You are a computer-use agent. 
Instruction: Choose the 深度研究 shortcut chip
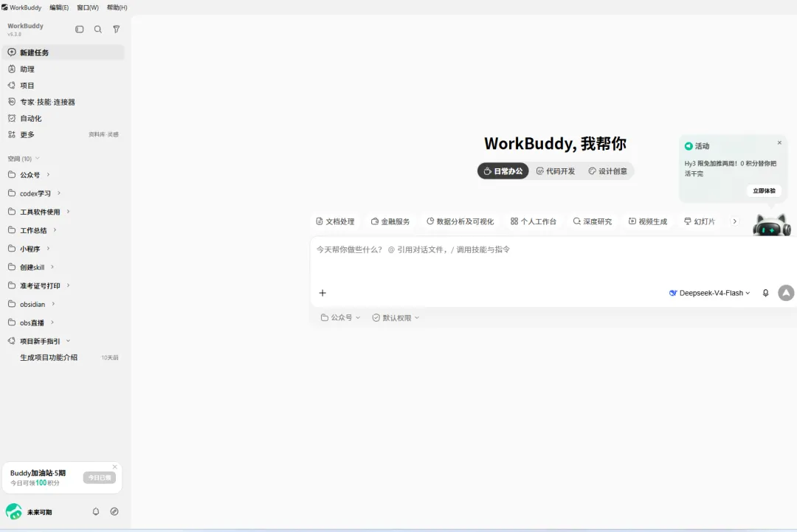(592, 221)
